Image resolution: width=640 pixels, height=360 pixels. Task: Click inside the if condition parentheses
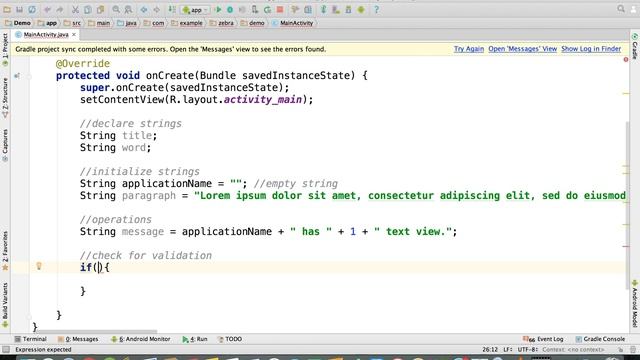(x=99, y=268)
